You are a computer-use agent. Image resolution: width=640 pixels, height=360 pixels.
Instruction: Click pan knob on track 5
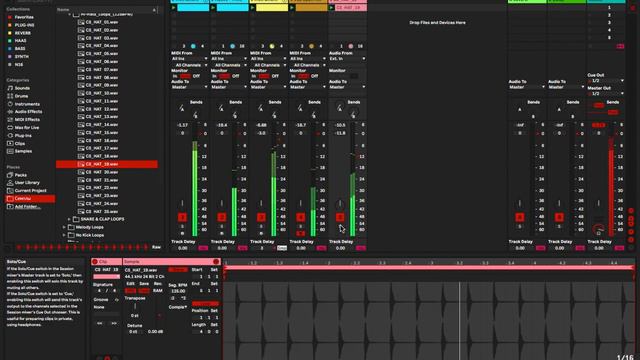[340, 204]
